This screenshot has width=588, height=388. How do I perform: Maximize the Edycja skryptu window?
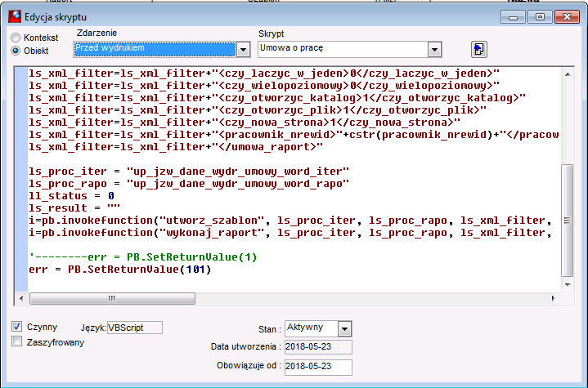[540, 17]
